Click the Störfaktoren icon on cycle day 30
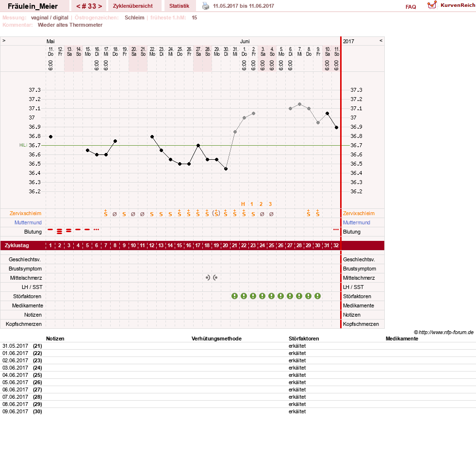The height and width of the screenshot is (474, 476). click(x=317, y=296)
